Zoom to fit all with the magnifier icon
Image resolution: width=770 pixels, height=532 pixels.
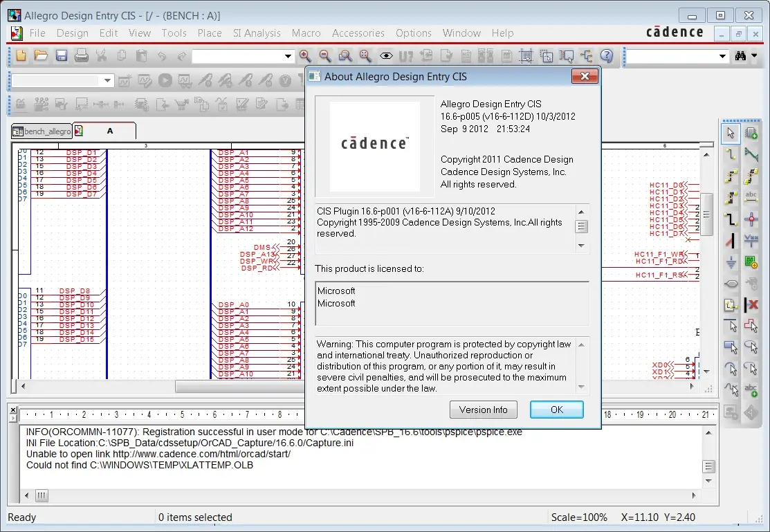365,56
